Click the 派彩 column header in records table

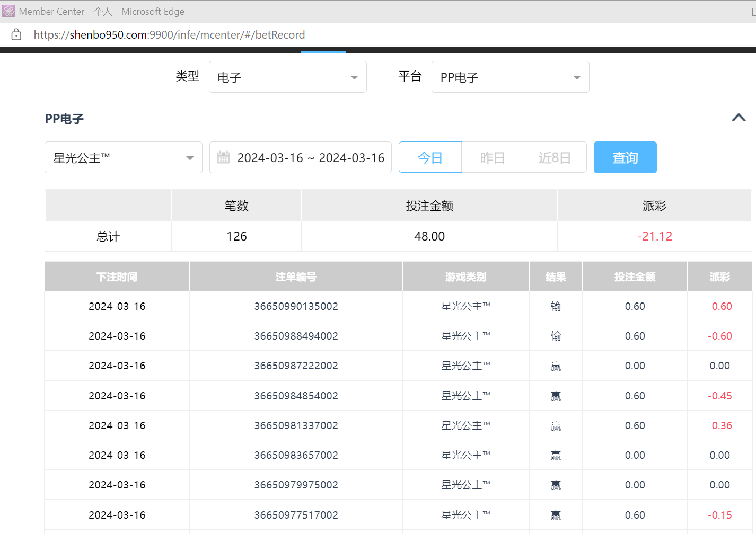coord(719,277)
